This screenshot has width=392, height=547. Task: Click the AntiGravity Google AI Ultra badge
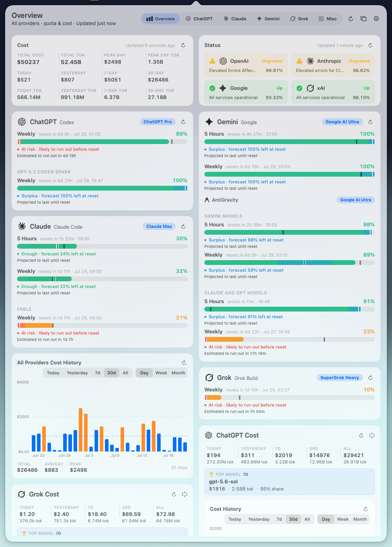pyautogui.click(x=355, y=200)
